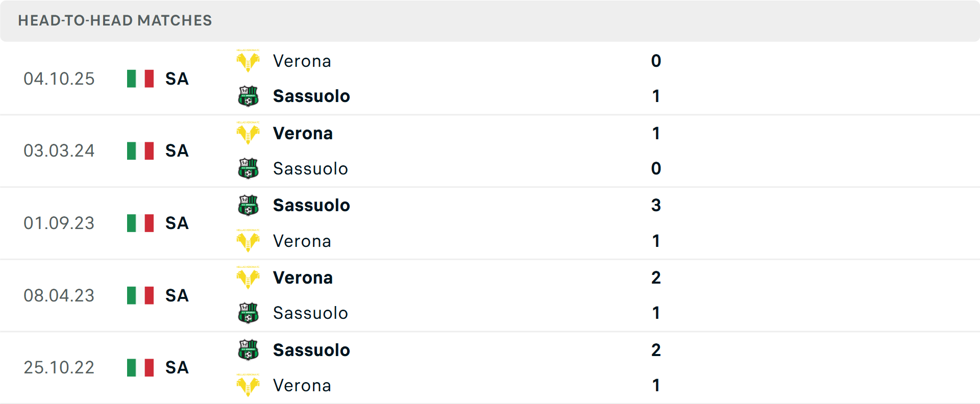
Task: Click the Italian flag beside the 03.03.24 date
Action: pos(140,150)
